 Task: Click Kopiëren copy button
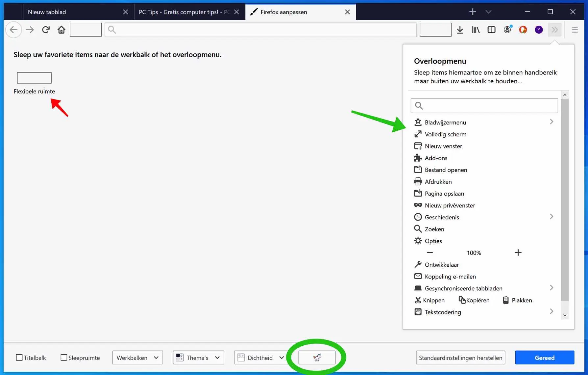click(474, 300)
